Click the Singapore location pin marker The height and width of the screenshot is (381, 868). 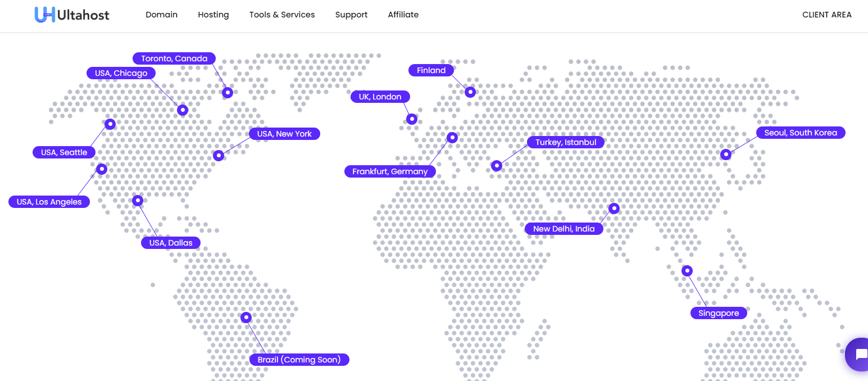click(687, 271)
